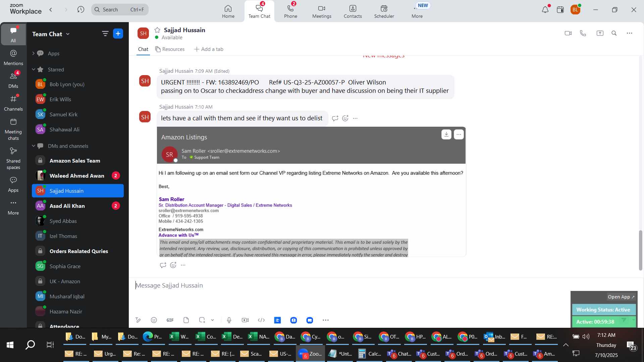Click the chat vertical scrollbar

(640, 250)
